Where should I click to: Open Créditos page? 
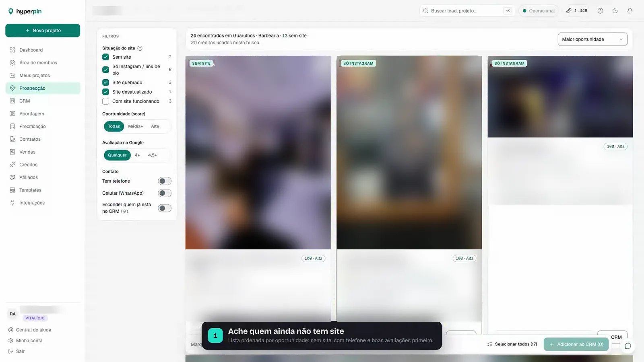coord(43,165)
